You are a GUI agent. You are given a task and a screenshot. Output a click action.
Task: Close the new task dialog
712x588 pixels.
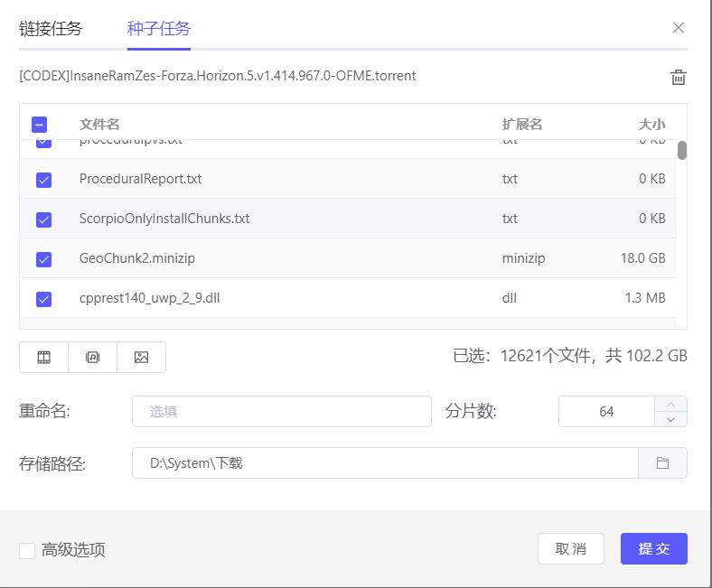679,28
